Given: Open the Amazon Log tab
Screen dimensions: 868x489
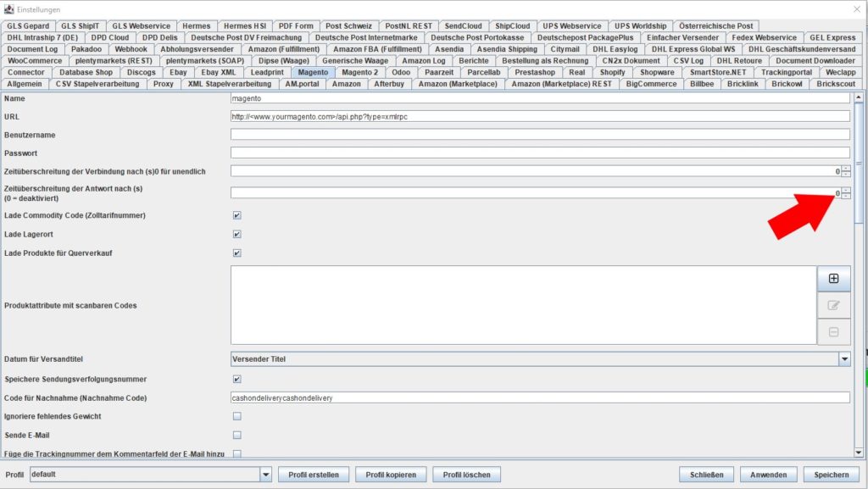Looking at the screenshot, I should [424, 61].
